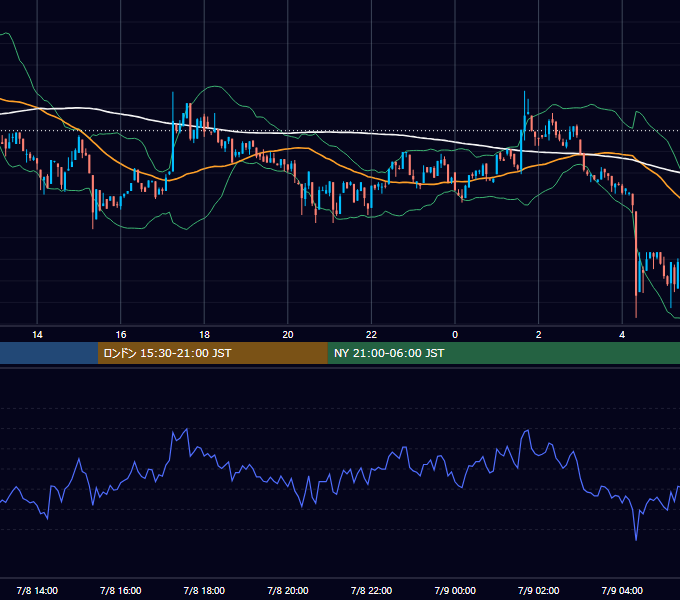Viewport: 680px width, 600px height.
Task: Click the 16 hour label on the price chart axis
Action: point(121,335)
